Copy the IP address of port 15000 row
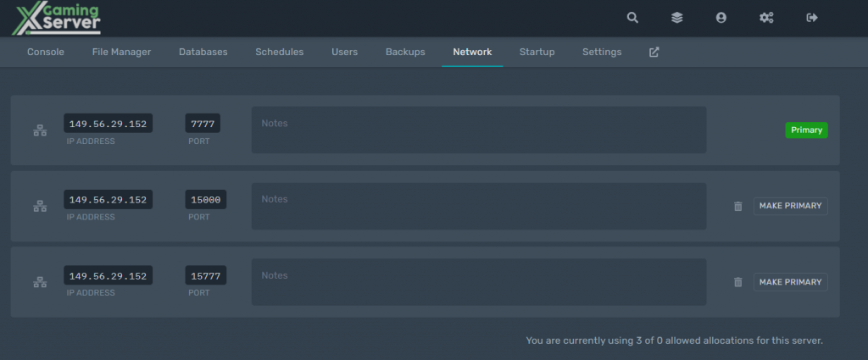Image resolution: width=868 pixels, height=360 pixels. coord(108,200)
